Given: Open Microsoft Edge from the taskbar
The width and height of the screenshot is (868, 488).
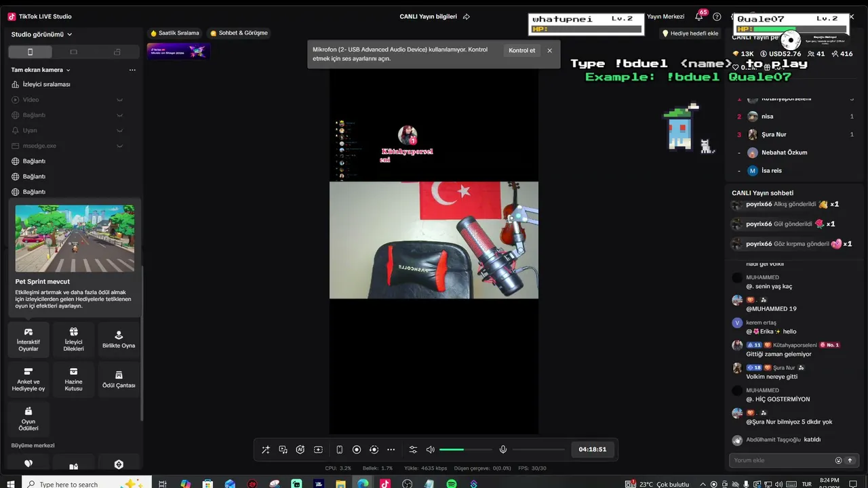Looking at the screenshot, I should coord(363,484).
